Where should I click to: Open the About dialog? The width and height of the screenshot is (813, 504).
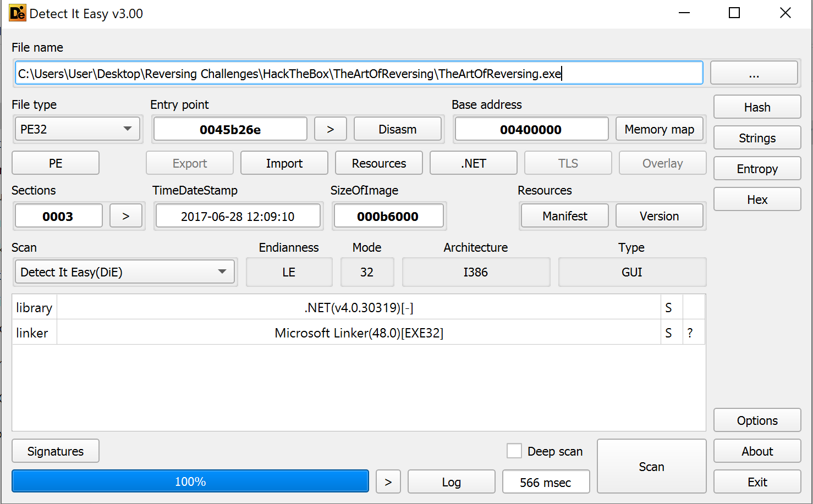coord(757,451)
